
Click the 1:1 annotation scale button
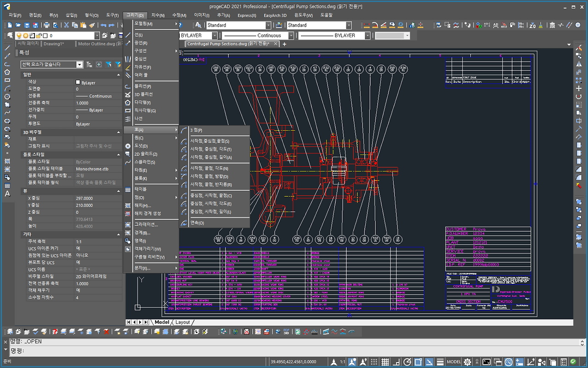[x=343, y=362]
